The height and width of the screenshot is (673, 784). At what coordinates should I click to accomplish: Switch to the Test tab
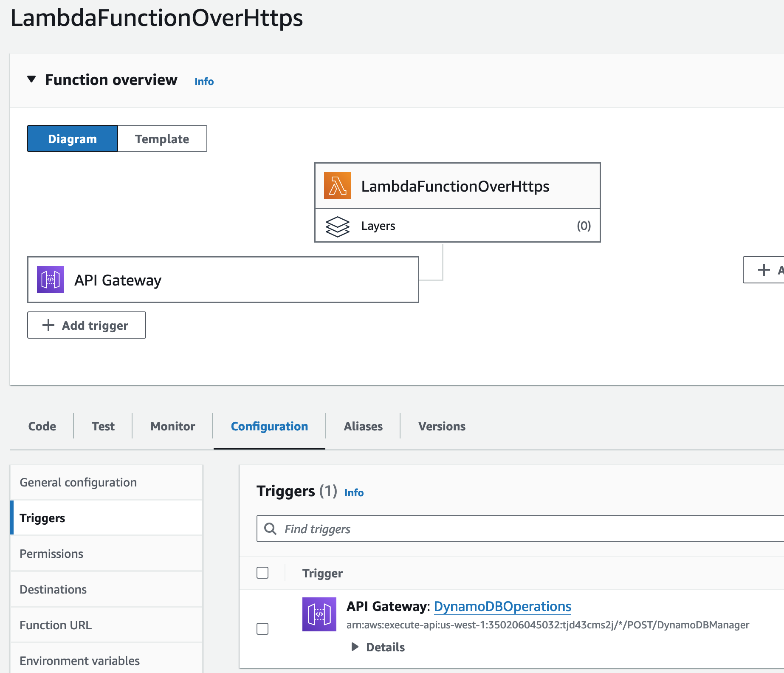(x=103, y=426)
